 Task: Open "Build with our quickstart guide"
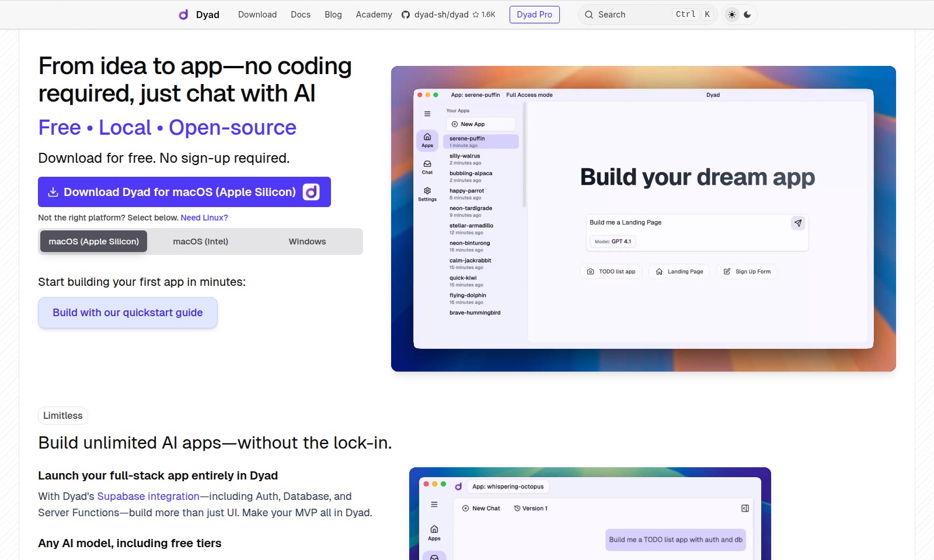click(128, 313)
